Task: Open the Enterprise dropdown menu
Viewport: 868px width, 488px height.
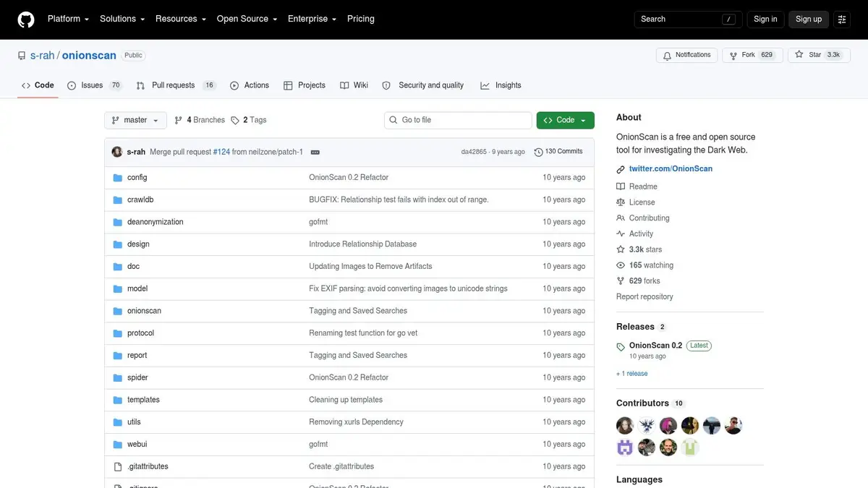Action: pyautogui.click(x=312, y=19)
